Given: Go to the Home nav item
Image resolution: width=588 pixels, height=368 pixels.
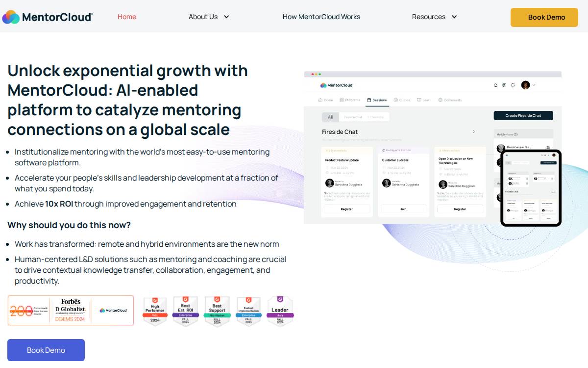Looking at the screenshot, I should coord(127,17).
